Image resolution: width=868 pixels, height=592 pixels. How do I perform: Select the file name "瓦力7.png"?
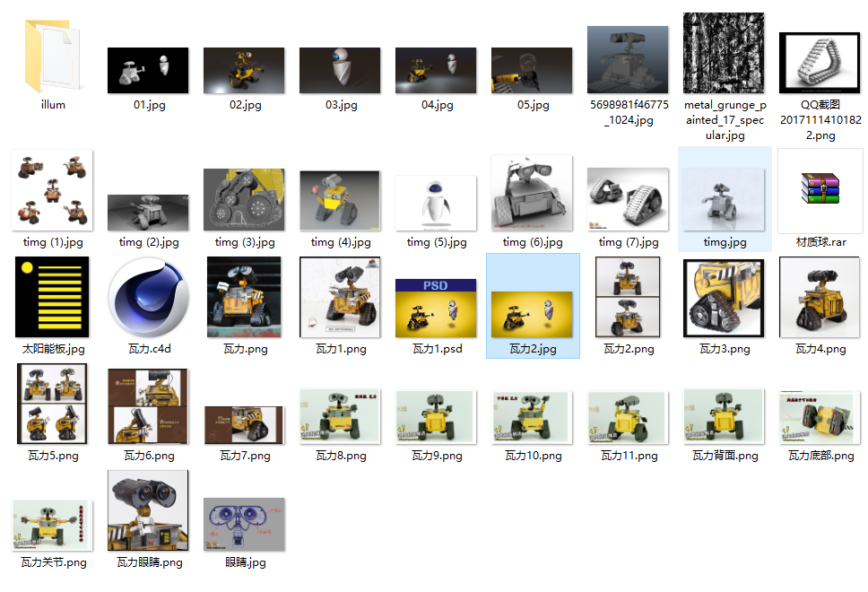click(245, 456)
